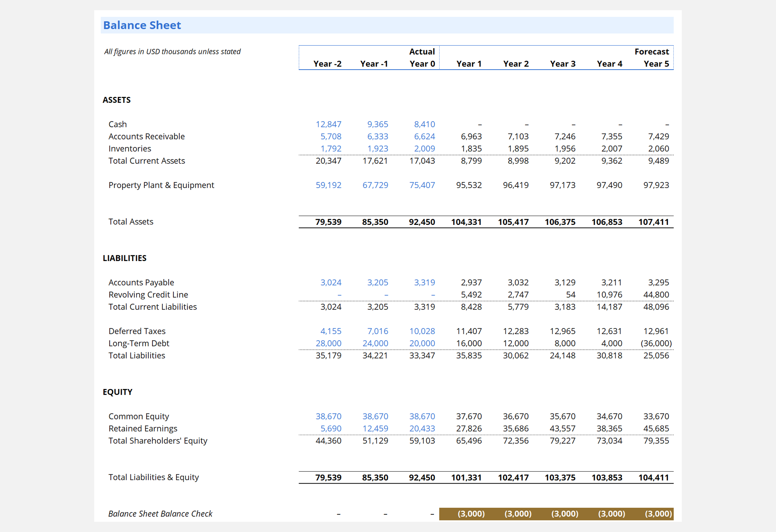This screenshot has width=776, height=532.
Task: Click Total Liabilities & Equity Year 1 value 101,331
Action: 466,477
